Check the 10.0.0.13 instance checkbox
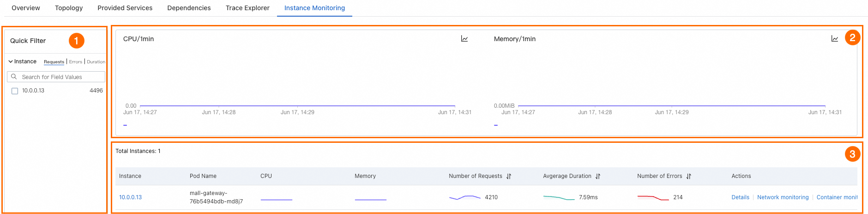Image resolution: width=868 pixels, height=214 pixels. tap(15, 91)
